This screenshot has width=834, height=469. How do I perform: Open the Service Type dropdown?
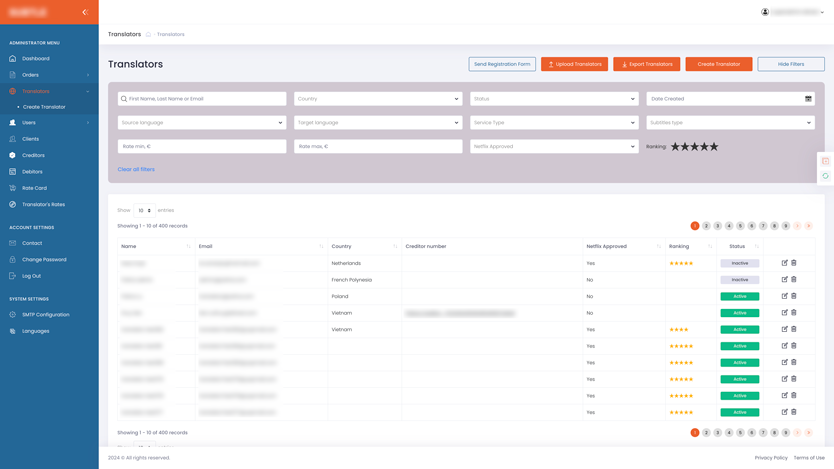[554, 123]
